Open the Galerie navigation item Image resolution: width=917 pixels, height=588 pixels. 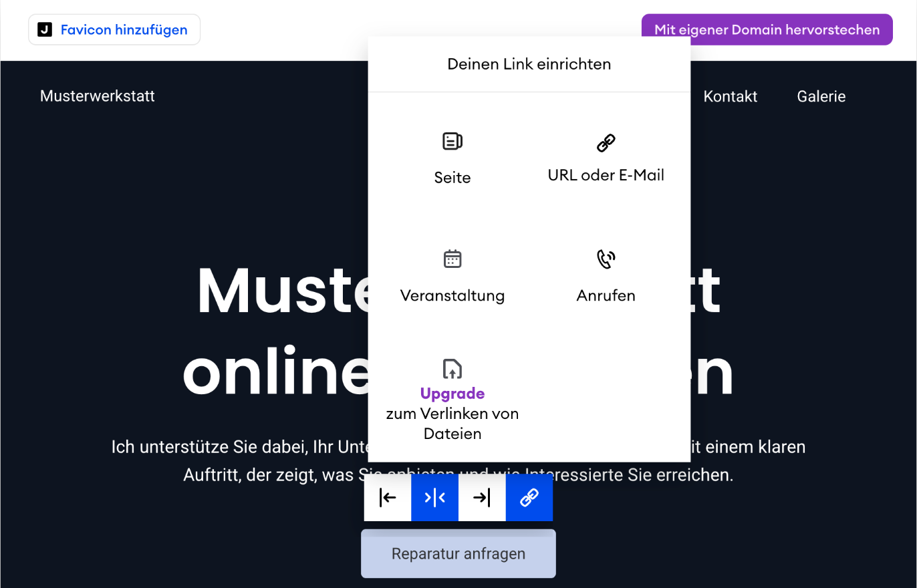(821, 96)
